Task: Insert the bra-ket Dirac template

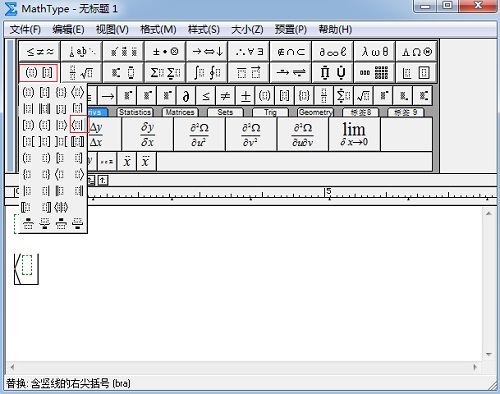Action: (61, 207)
